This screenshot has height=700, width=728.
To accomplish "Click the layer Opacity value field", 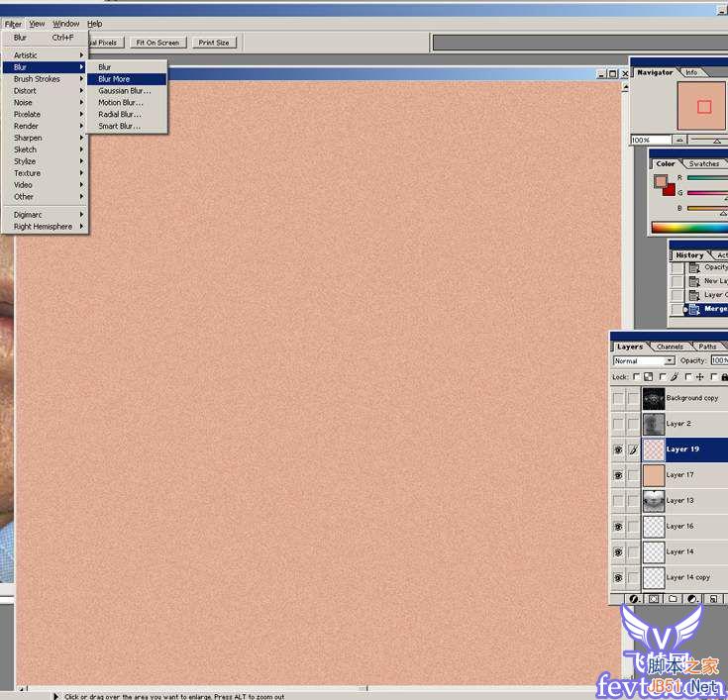I will [x=719, y=360].
